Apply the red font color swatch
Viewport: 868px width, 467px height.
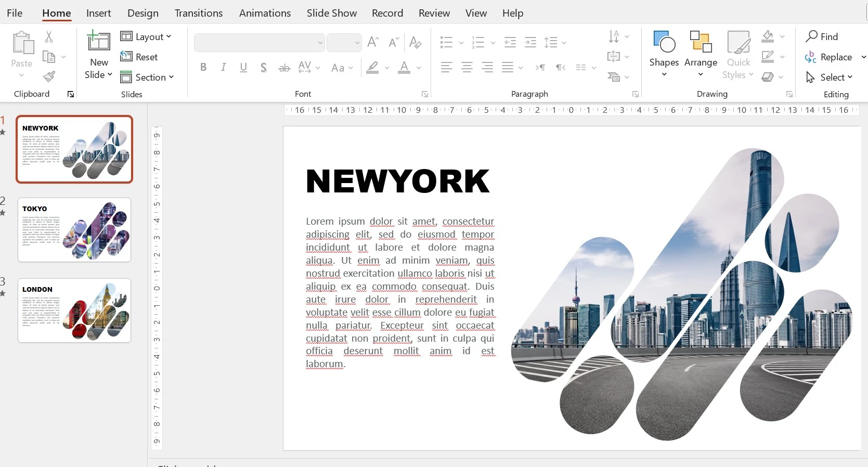click(x=404, y=68)
